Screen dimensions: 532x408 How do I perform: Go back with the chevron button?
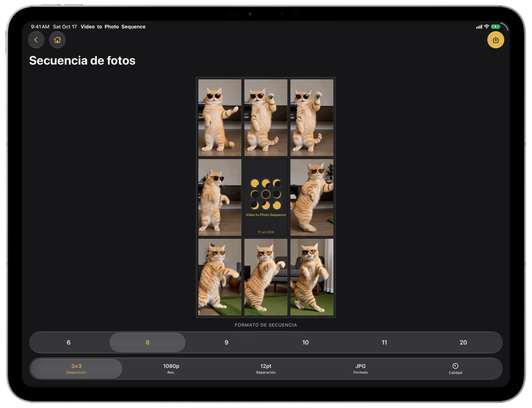pos(36,40)
